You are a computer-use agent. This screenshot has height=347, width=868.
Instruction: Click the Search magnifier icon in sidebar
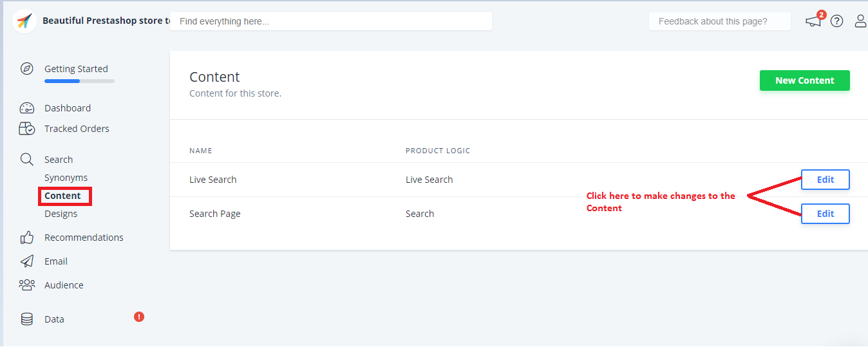pos(26,160)
